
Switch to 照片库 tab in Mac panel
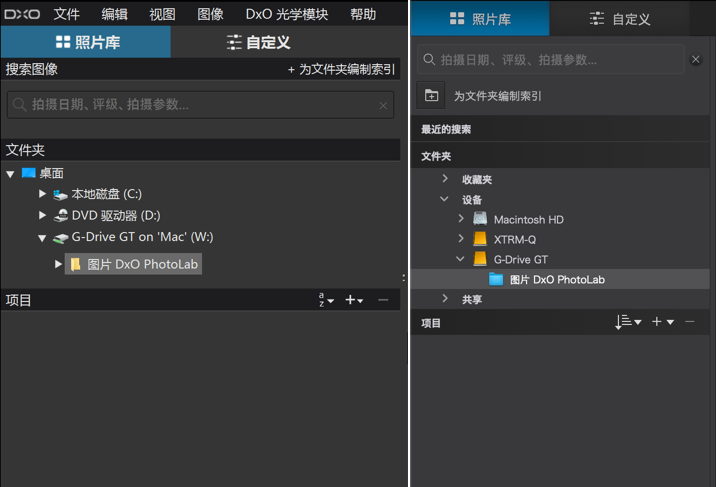click(x=480, y=19)
